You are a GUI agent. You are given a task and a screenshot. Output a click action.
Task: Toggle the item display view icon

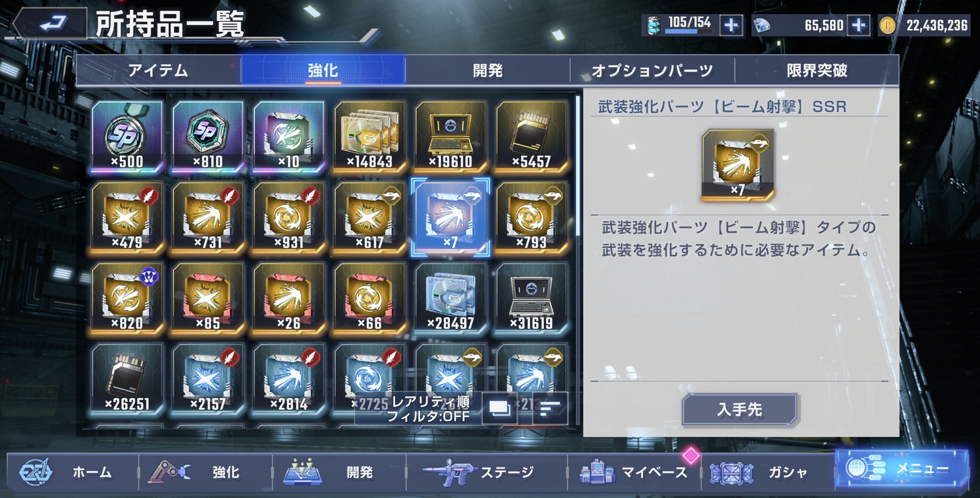[x=500, y=408]
